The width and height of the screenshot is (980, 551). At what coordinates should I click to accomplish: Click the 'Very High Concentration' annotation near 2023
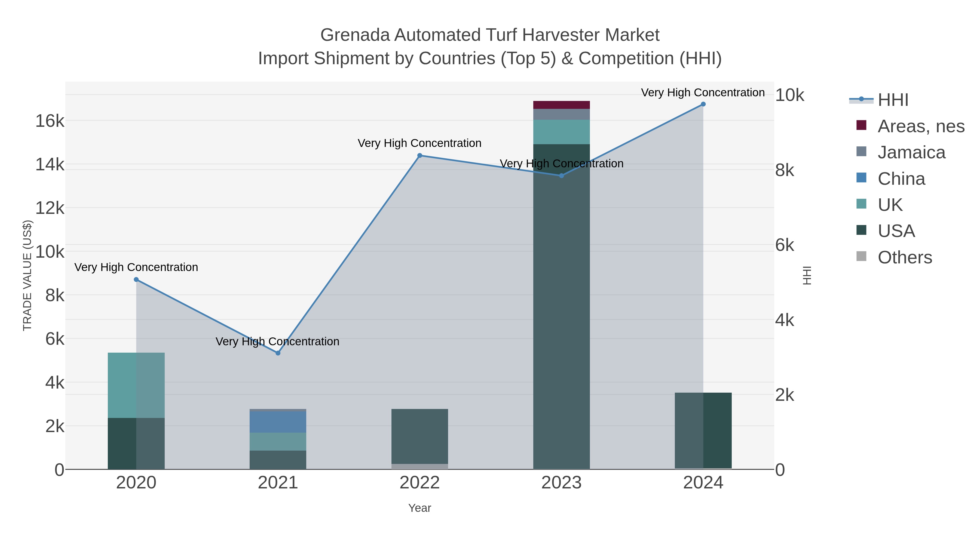562,163
